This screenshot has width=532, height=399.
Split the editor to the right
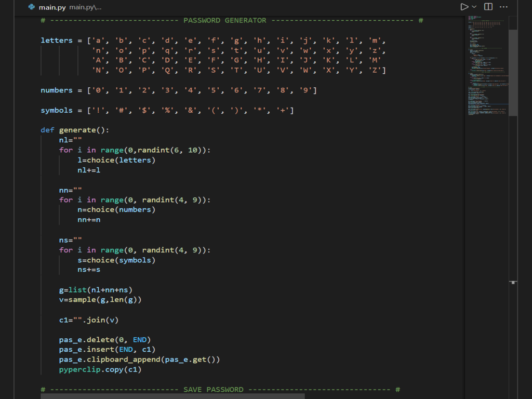point(488,7)
